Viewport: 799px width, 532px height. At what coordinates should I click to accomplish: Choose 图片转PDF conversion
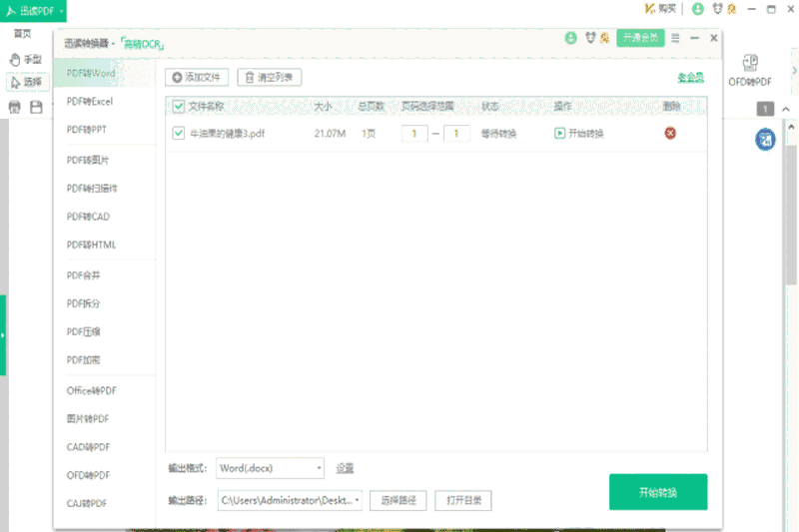tap(88, 419)
